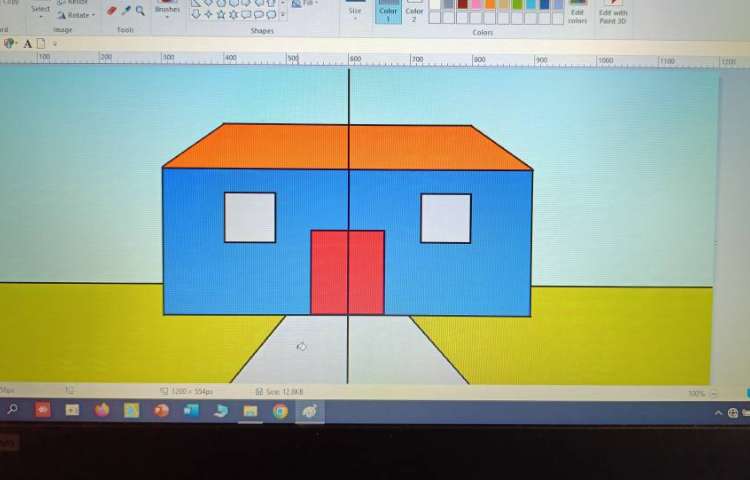
Task: Click the red door on the canvas
Action: point(348,272)
